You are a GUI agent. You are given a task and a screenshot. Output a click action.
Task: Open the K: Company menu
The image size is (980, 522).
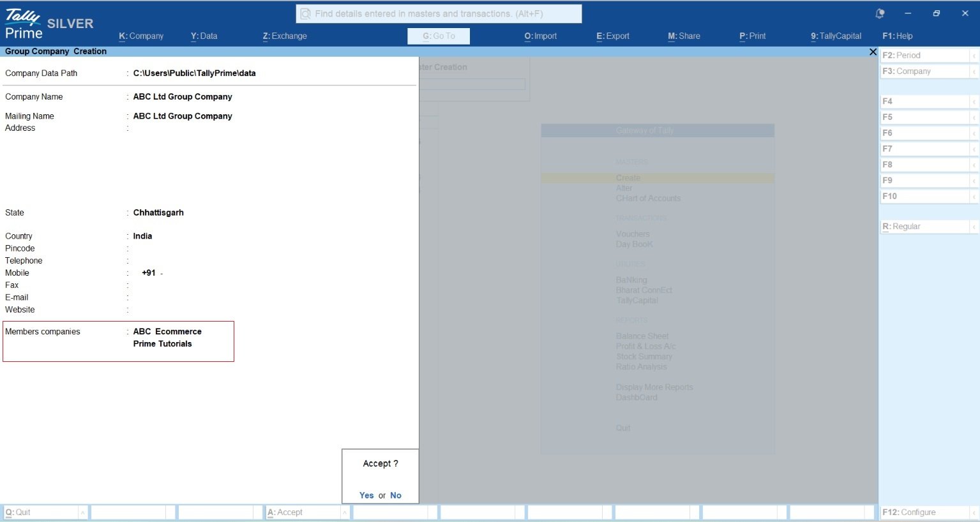pos(141,36)
